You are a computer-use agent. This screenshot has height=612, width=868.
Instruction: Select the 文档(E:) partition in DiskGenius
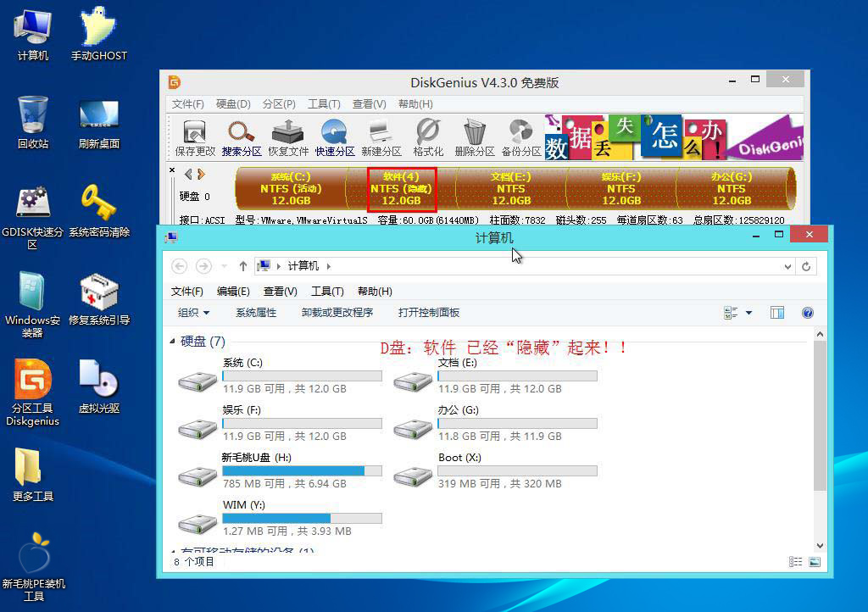click(511, 189)
